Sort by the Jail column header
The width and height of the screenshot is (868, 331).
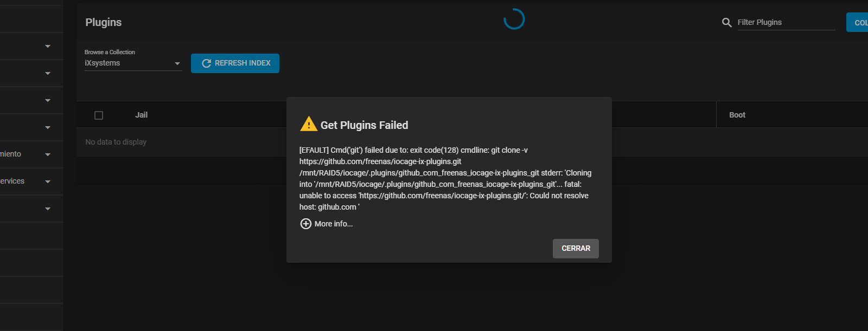[x=141, y=115]
